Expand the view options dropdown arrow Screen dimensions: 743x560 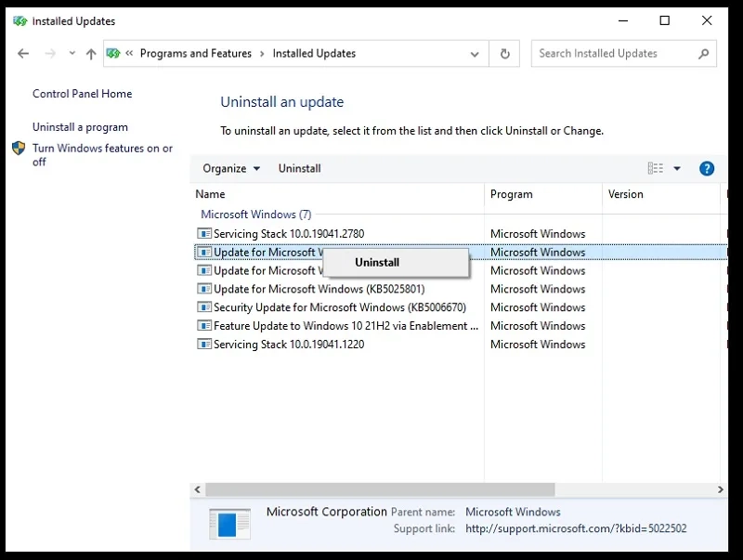[x=677, y=168]
